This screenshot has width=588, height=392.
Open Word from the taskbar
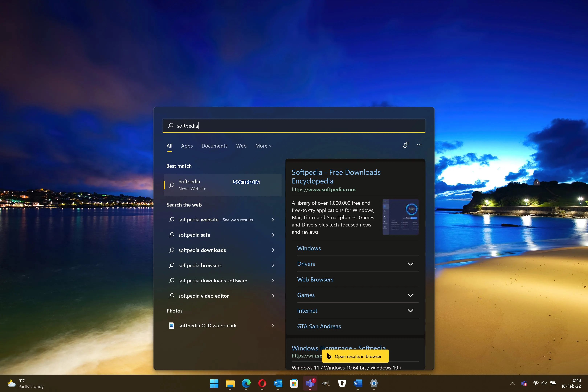[x=358, y=383]
